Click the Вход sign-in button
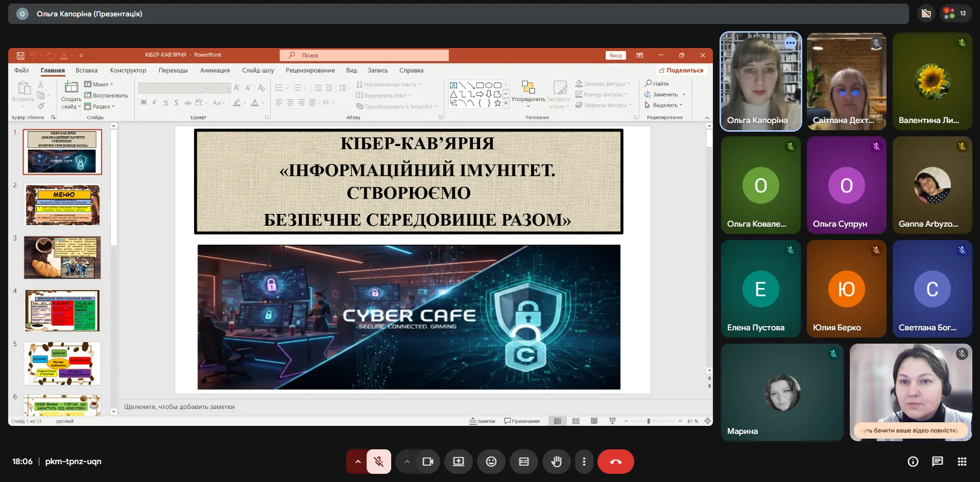The height and width of the screenshot is (482, 980). coord(616,55)
